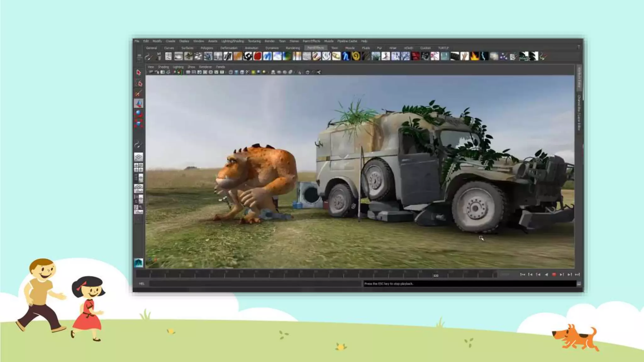The width and height of the screenshot is (644, 362).
Task: Step forward one frame
Action: pyautogui.click(x=562, y=274)
